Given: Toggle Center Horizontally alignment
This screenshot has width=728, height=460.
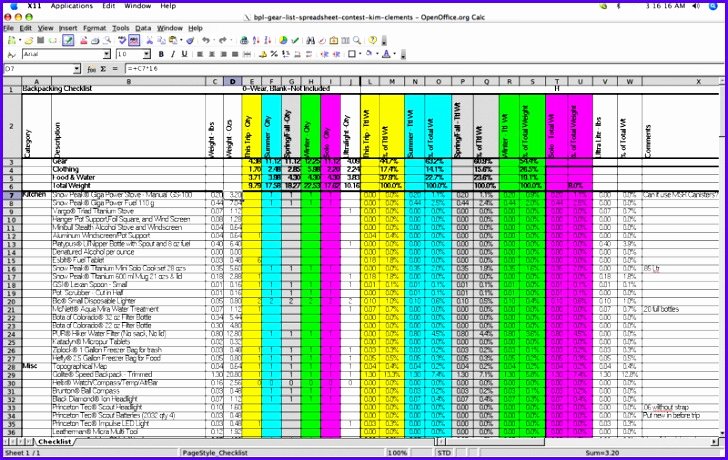Looking at the screenshot, I should (x=212, y=54).
